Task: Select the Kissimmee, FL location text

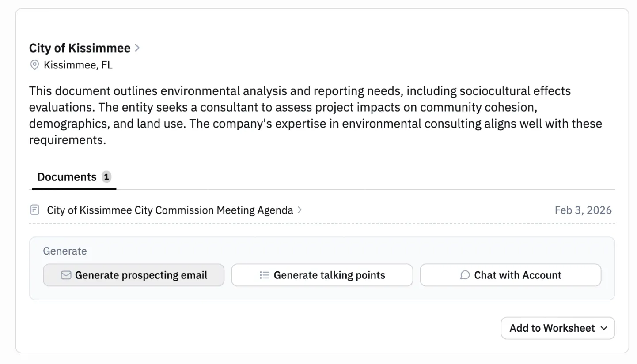Action: click(x=78, y=65)
